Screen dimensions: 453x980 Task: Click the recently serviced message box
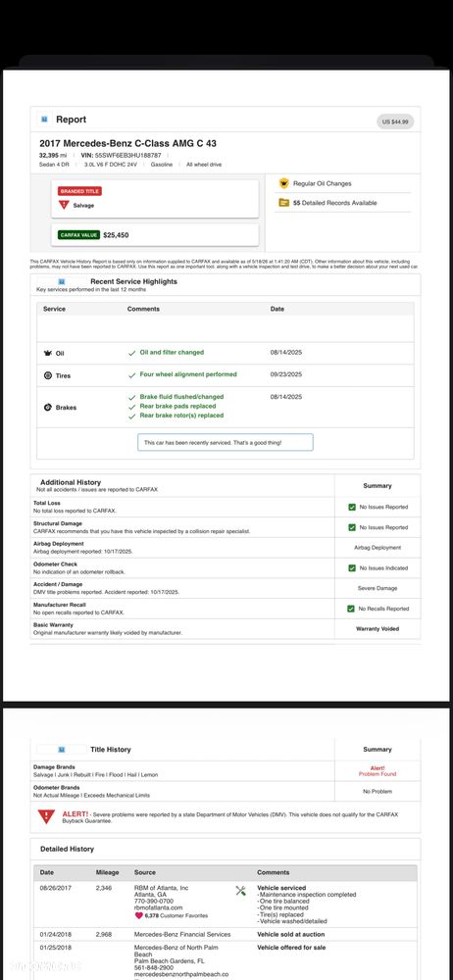[226, 443]
